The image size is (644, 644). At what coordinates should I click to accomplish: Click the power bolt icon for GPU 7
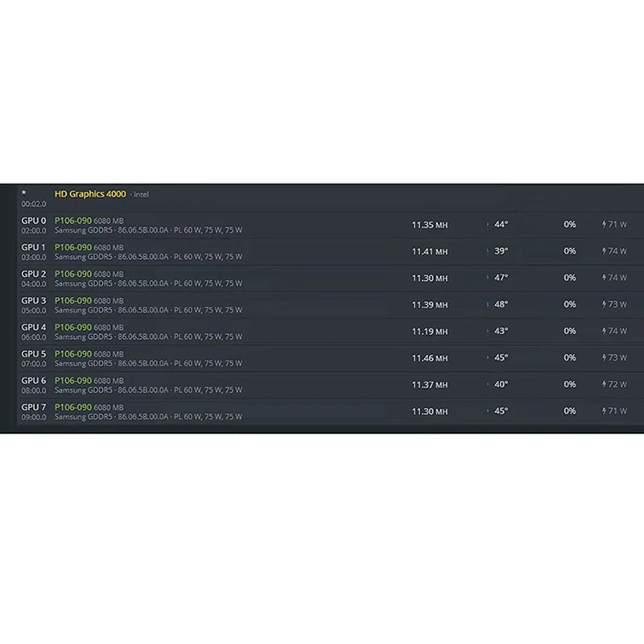pos(605,411)
